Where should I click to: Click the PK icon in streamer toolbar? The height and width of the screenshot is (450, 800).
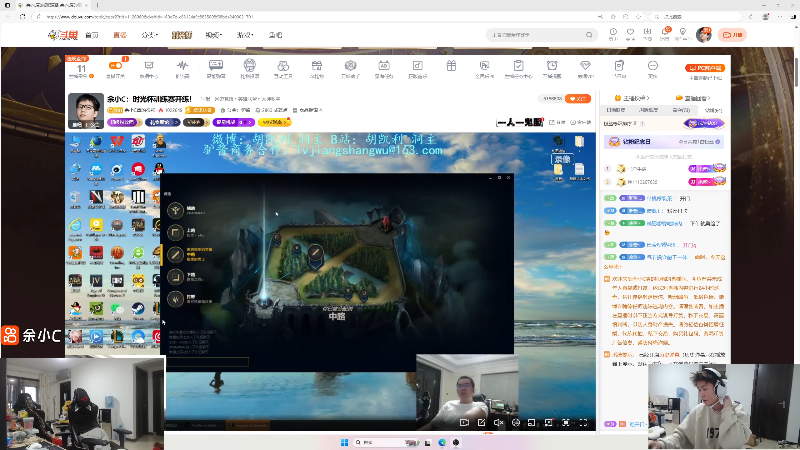tap(484, 65)
